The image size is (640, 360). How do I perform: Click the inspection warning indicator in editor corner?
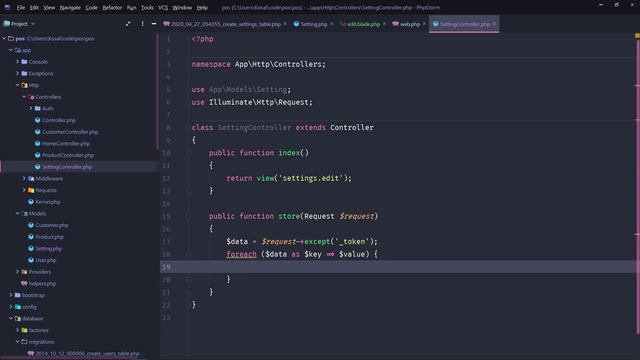click(x=637, y=36)
